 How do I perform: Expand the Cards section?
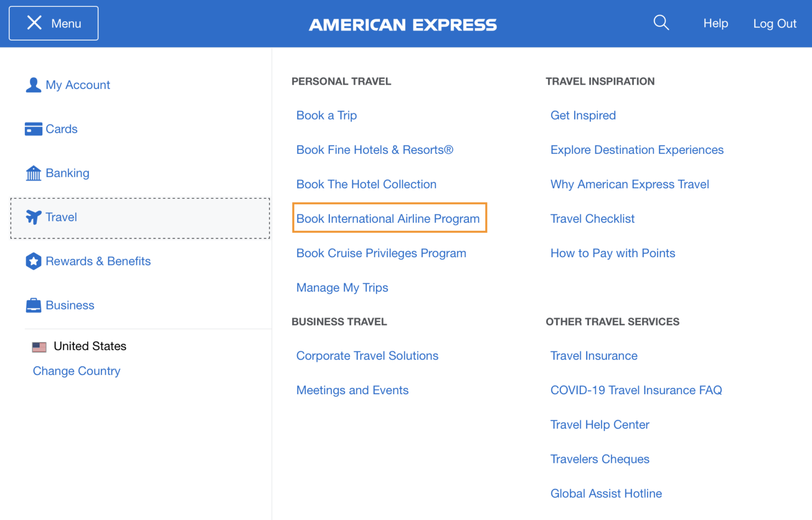click(61, 129)
